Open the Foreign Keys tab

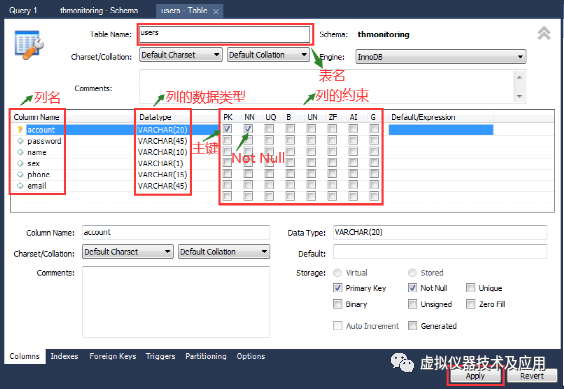click(113, 356)
